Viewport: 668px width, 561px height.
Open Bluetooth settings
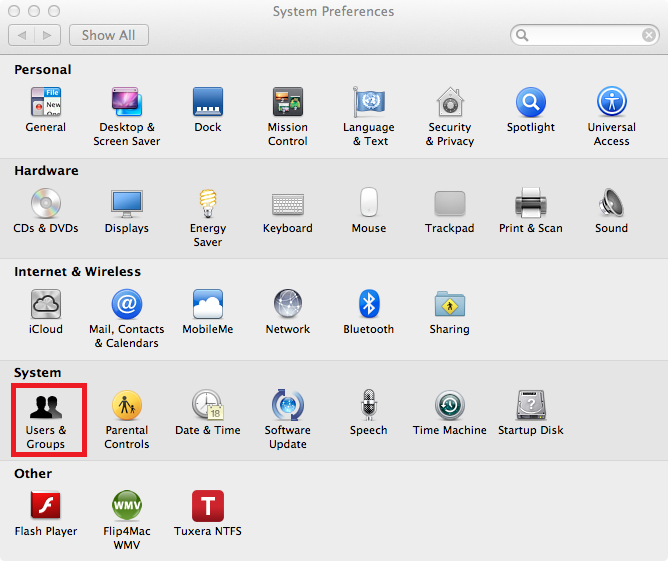368,304
